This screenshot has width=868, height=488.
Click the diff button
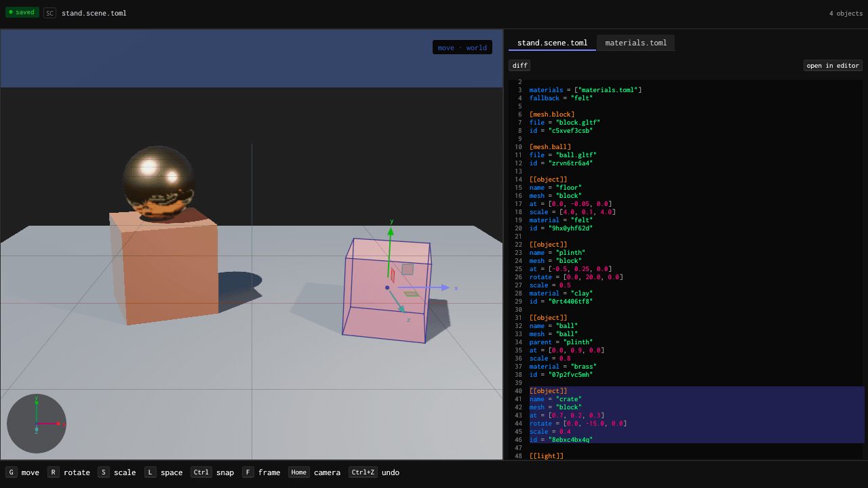(x=519, y=66)
